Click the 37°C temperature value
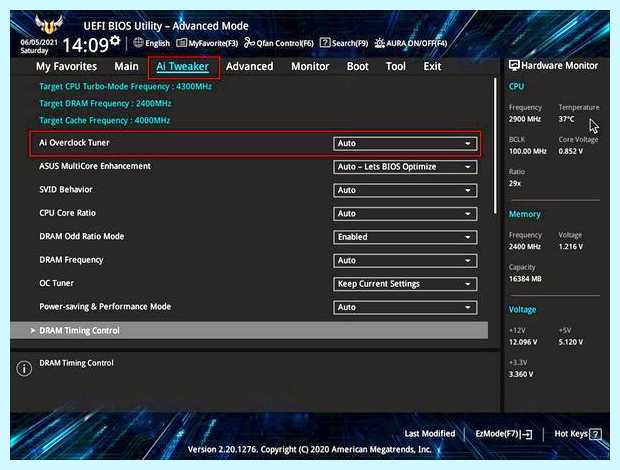Viewport: 620px width, 470px height. click(x=566, y=119)
